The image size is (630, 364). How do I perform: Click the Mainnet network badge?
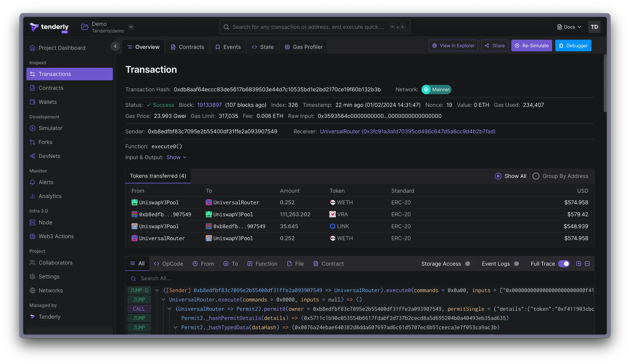coord(436,89)
